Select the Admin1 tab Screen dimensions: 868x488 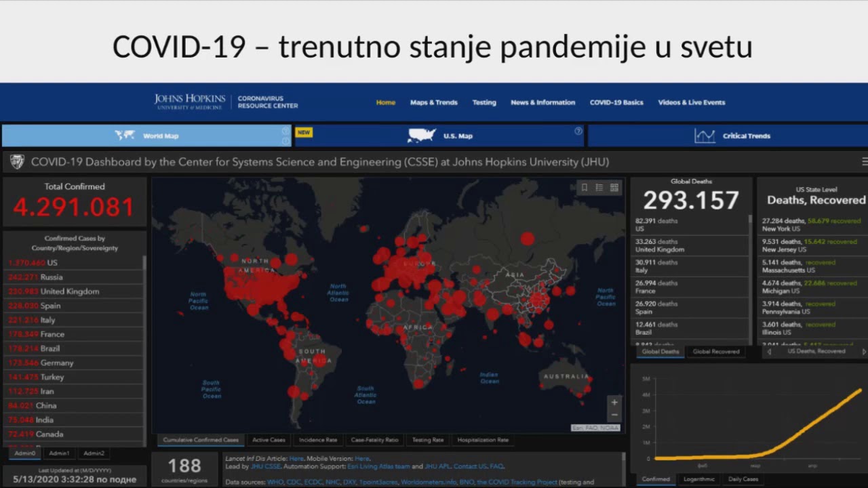[59, 453]
